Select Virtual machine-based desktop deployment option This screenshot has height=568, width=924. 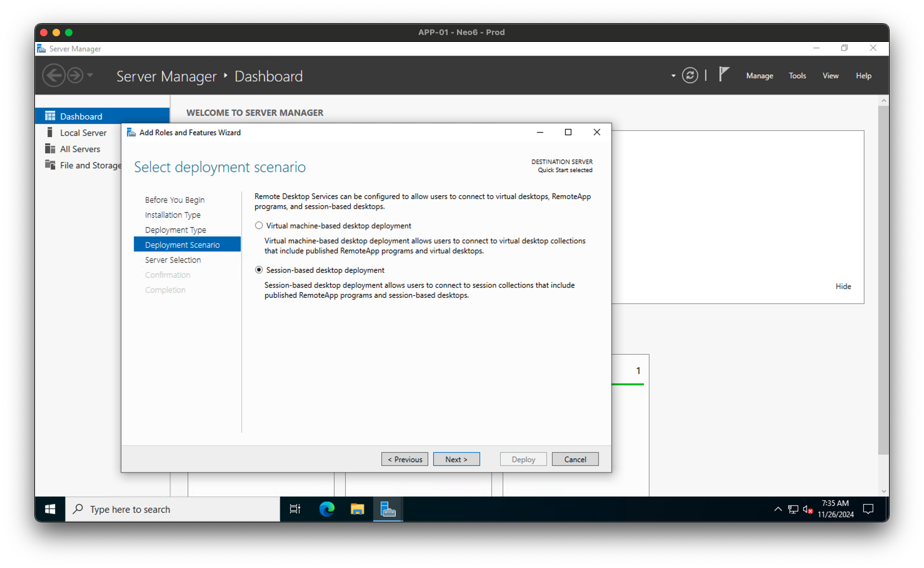259,226
